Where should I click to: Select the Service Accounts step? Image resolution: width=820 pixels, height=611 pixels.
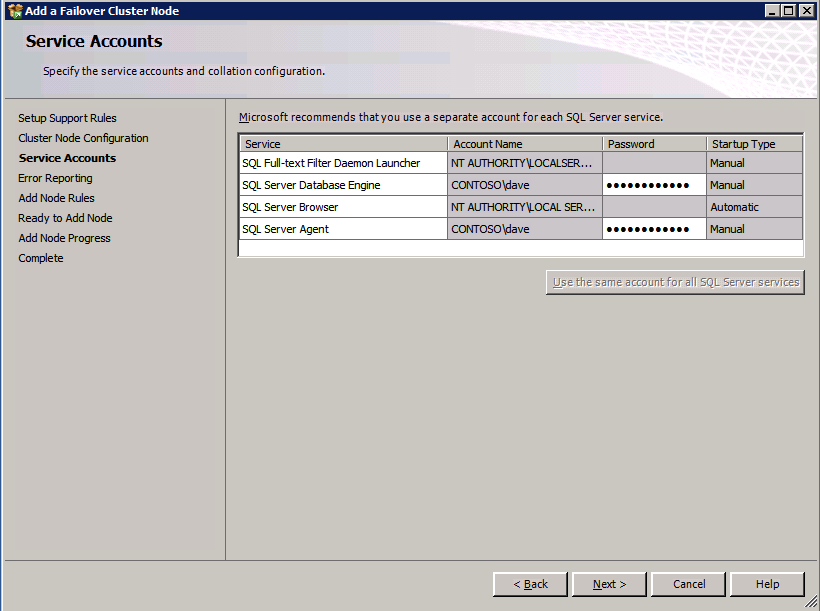(x=67, y=158)
